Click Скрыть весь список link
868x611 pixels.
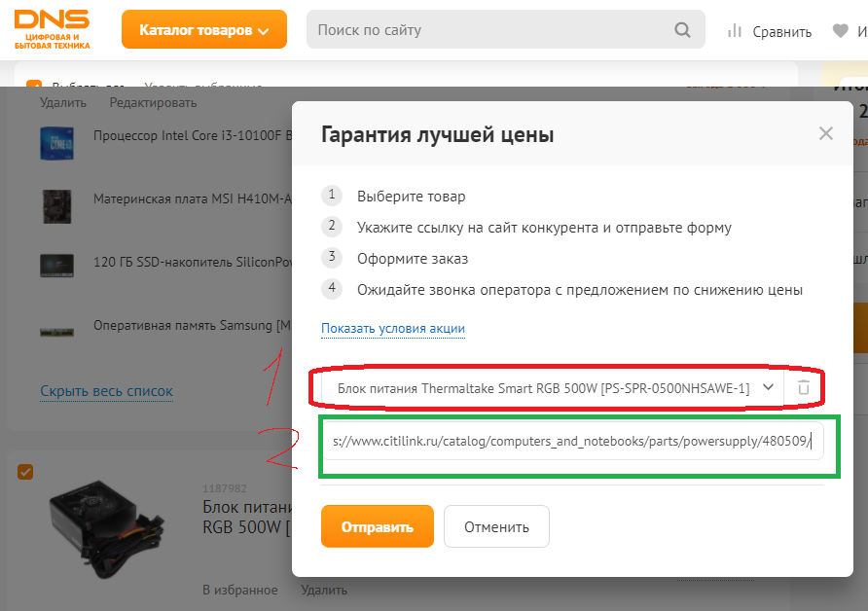106,391
